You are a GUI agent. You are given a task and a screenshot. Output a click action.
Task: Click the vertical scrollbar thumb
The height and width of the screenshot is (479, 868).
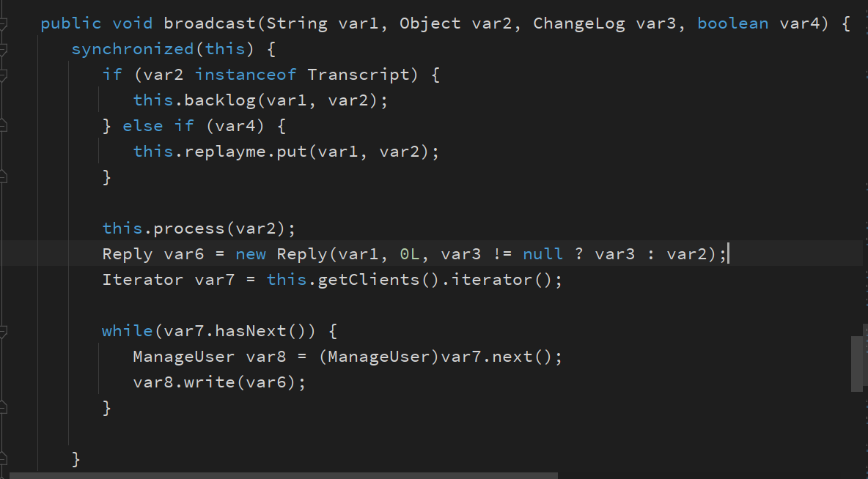click(856, 363)
